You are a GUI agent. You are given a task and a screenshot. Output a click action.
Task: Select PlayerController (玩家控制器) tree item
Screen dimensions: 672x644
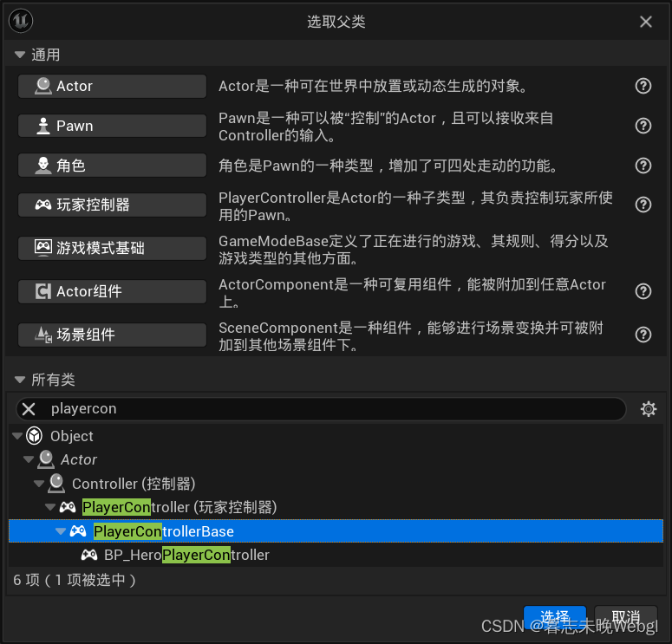(x=179, y=507)
